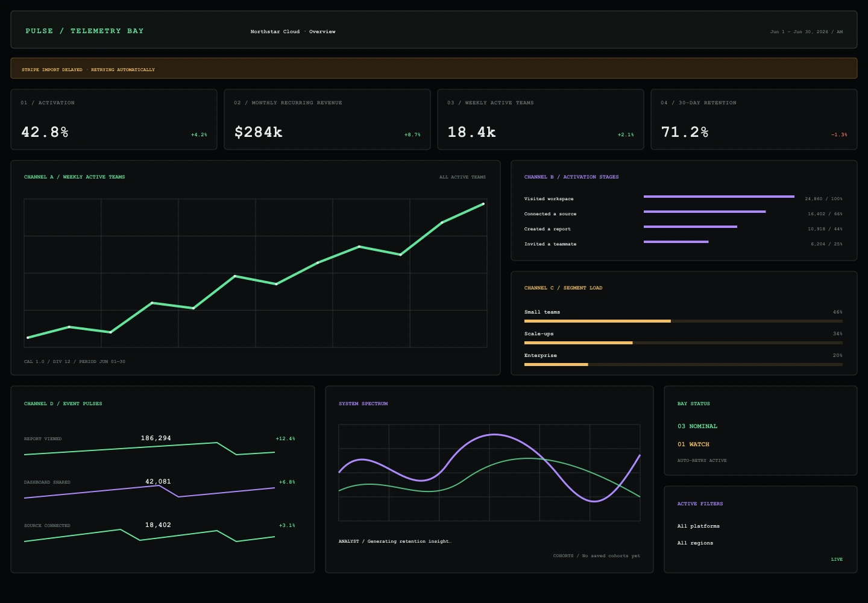Screen dimensions: 868x603
Task: Click the Channel A / Weekly Active Teams heading
Action: coord(75,177)
